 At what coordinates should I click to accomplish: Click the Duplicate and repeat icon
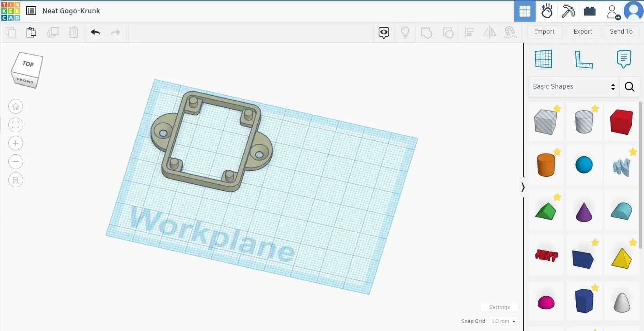53,32
